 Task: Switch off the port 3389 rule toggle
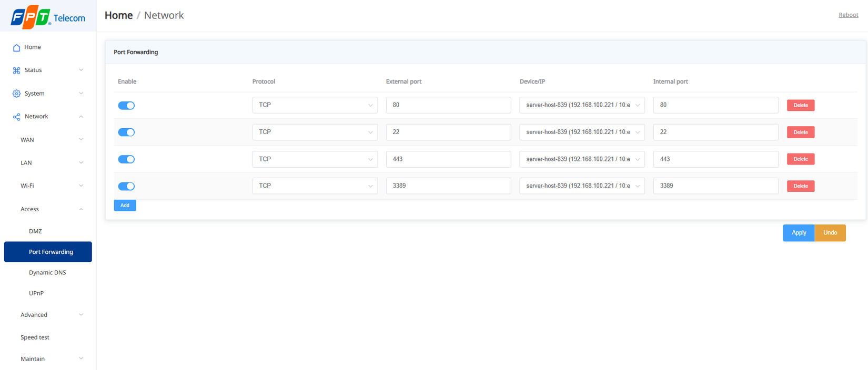126,186
